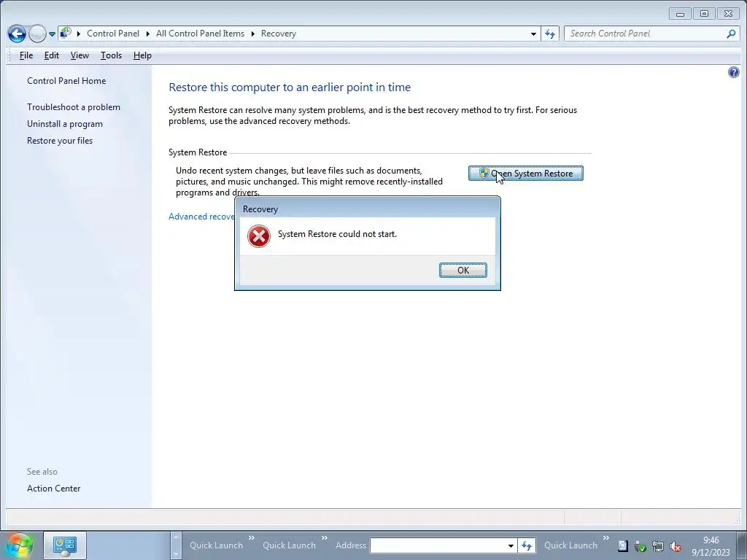The height and width of the screenshot is (560, 747).
Task: Open Restore your files link
Action: point(60,141)
